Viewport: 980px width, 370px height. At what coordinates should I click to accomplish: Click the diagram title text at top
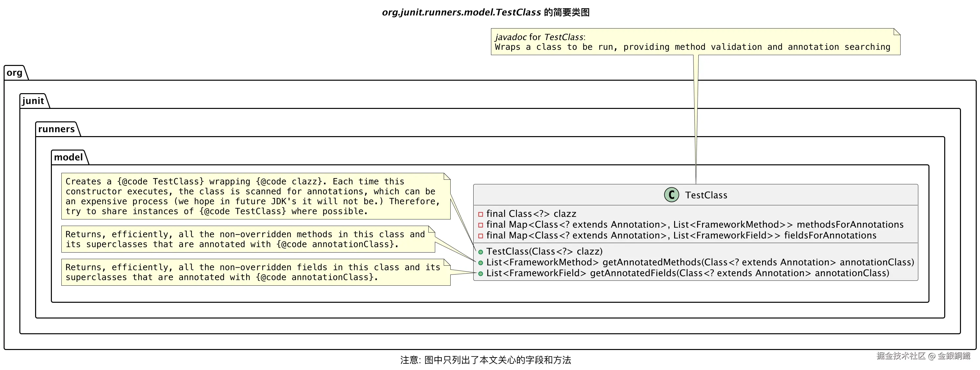(x=486, y=12)
